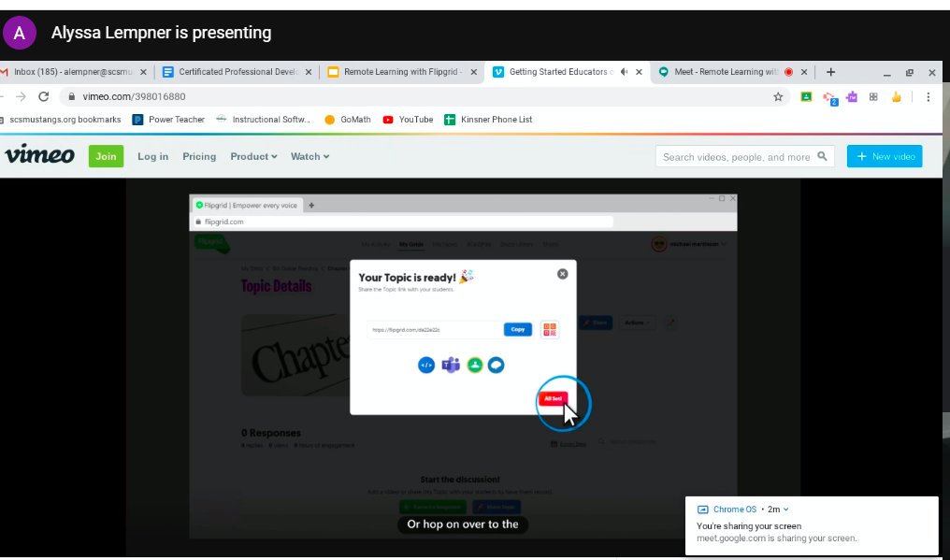Open the Certificated Professional Development tab
950x560 pixels.
pyautogui.click(x=237, y=71)
